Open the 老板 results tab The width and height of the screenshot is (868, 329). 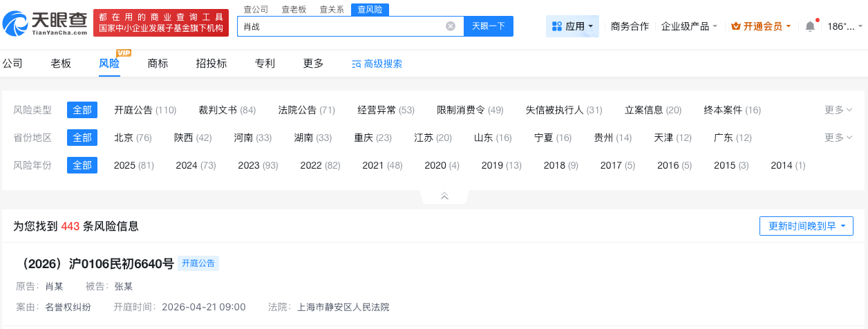tap(61, 64)
